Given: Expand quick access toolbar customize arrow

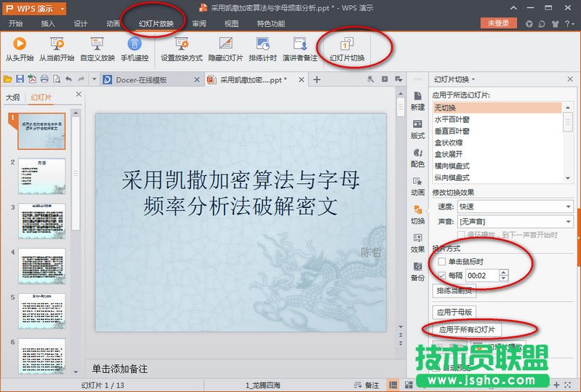Looking at the screenshot, I should point(94,79).
